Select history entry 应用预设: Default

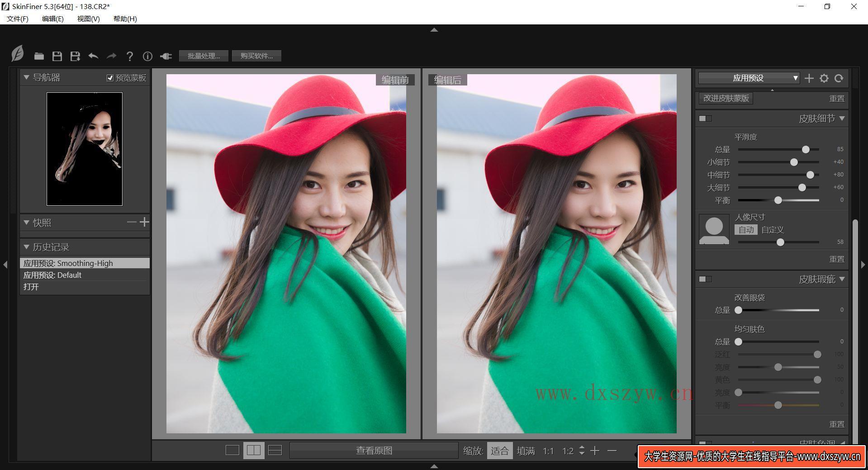pos(85,275)
